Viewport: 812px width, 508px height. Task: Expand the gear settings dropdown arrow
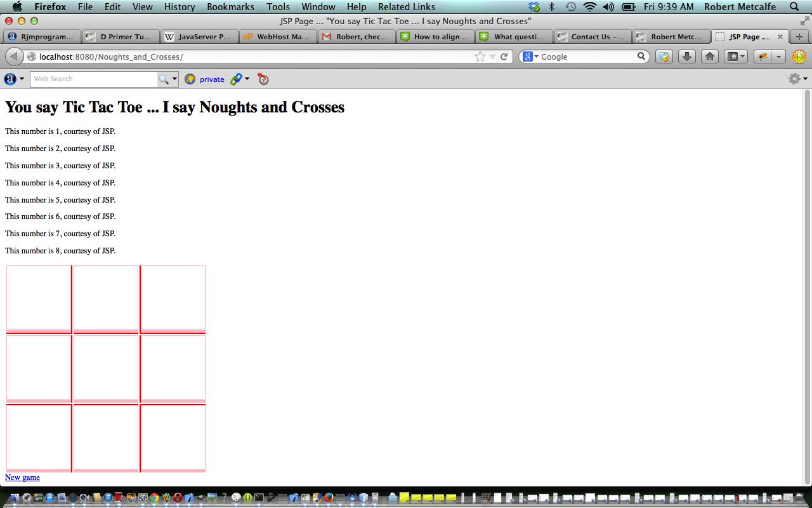pyautogui.click(x=805, y=79)
